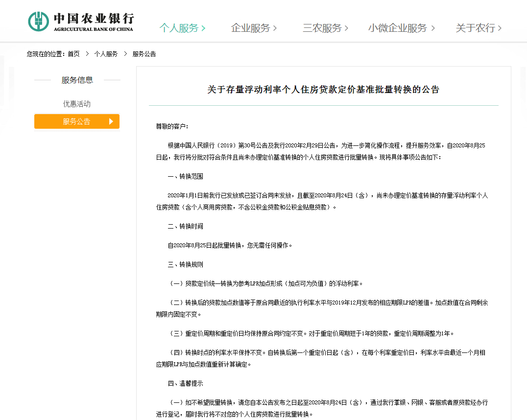Click the white triangle on 服务公告 button
Viewport: 527px width, 420px height.
pos(111,121)
